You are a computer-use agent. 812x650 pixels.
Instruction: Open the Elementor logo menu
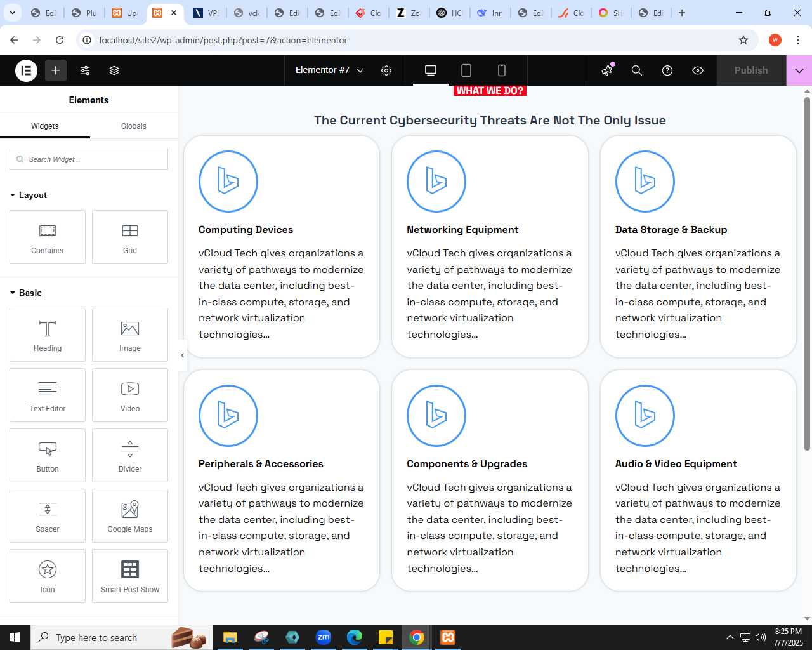[x=27, y=70]
